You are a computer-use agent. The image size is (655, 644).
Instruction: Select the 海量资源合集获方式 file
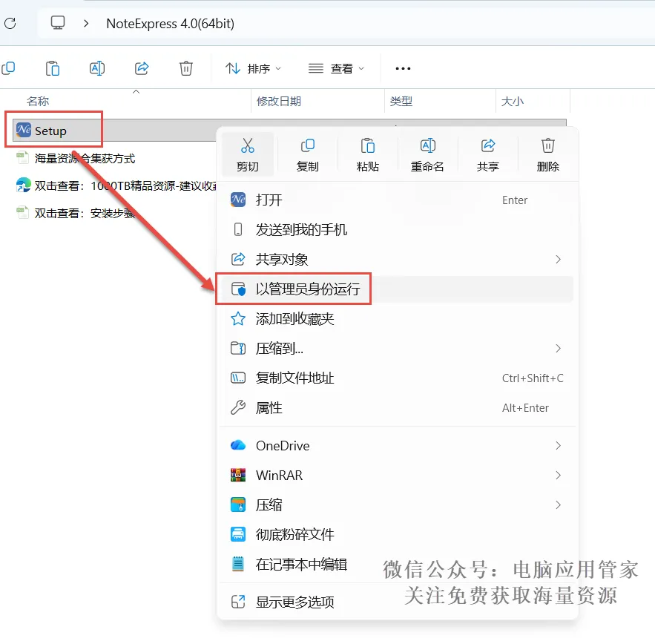pos(85,158)
